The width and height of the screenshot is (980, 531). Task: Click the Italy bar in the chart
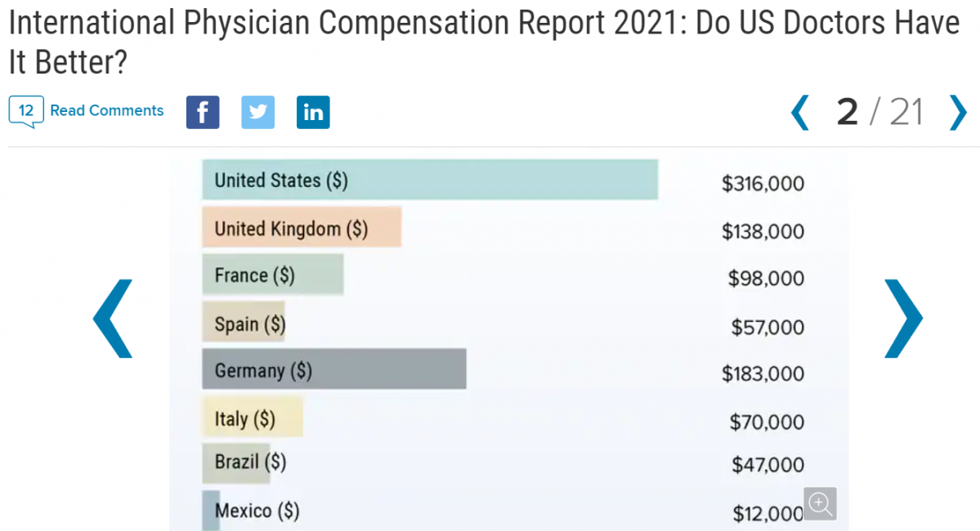click(253, 417)
